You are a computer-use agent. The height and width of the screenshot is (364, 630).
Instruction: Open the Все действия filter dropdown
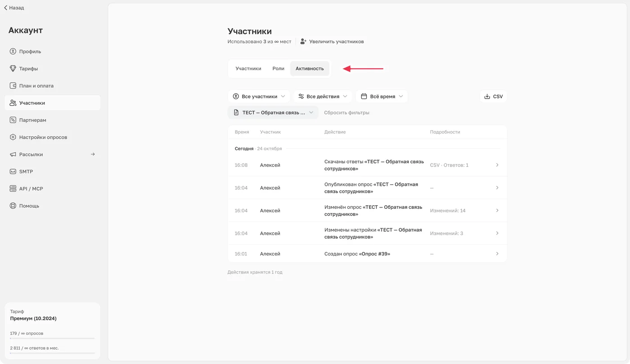coord(323,96)
